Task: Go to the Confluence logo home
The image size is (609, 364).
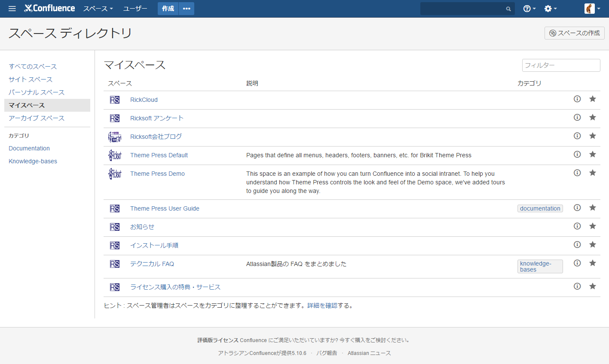Action: [49, 8]
